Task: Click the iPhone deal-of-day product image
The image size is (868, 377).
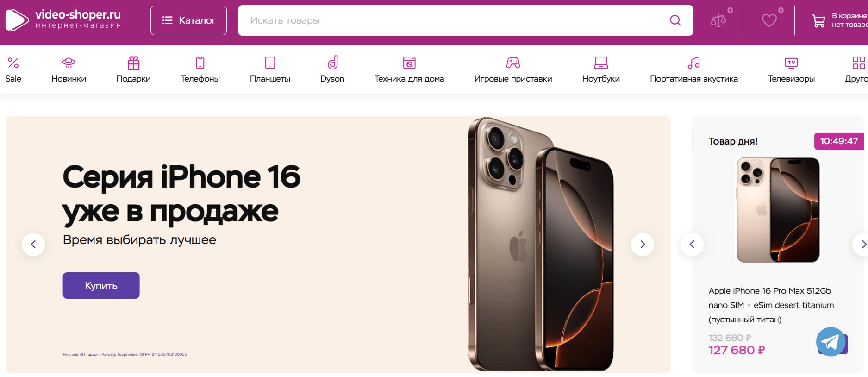Action: [x=778, y=210]
